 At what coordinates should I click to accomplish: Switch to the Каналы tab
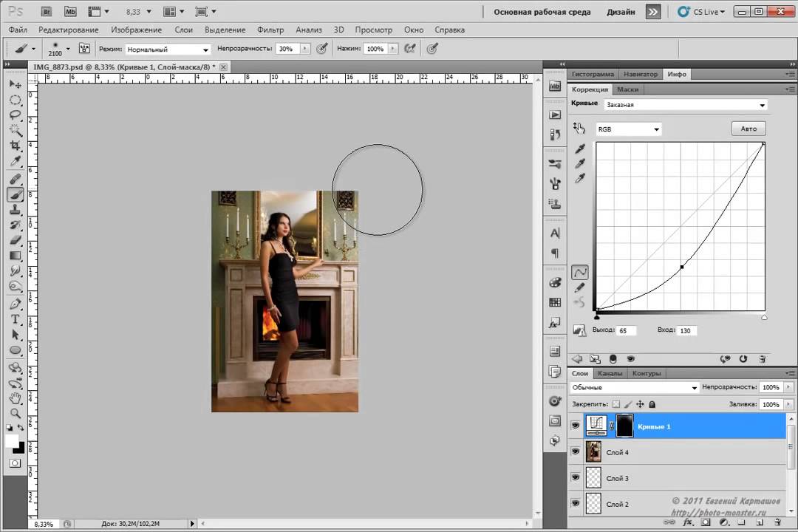(610, 373)
